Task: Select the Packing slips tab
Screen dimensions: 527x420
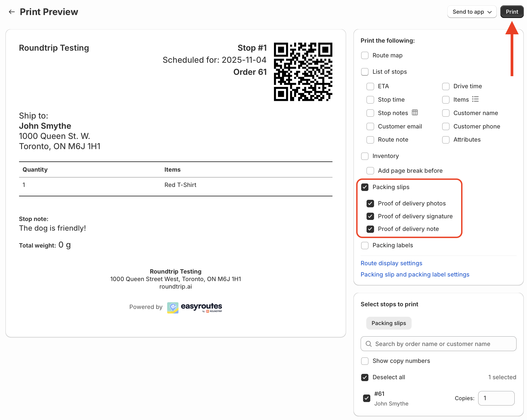Action: point(388,323)
